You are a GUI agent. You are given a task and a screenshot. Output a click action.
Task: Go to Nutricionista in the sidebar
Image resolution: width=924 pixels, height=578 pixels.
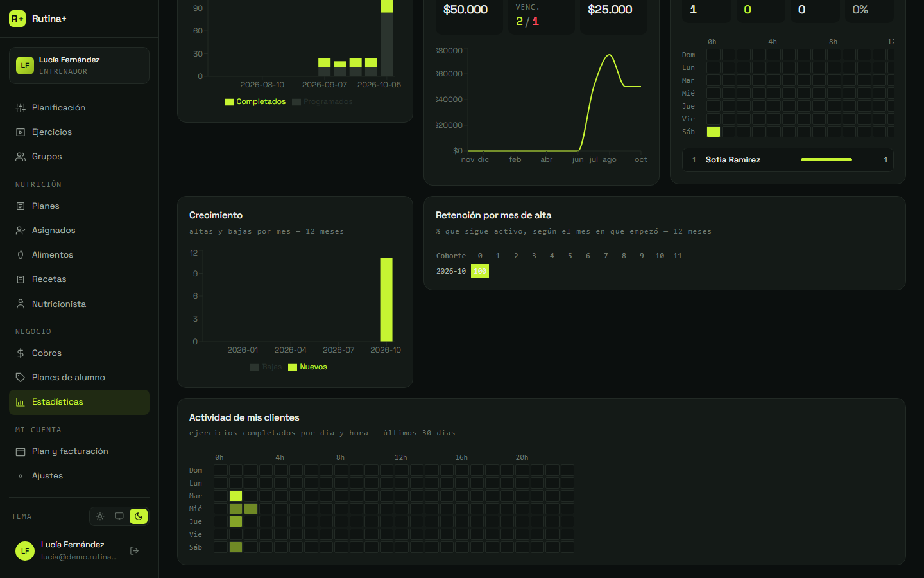tap(79, 304)
